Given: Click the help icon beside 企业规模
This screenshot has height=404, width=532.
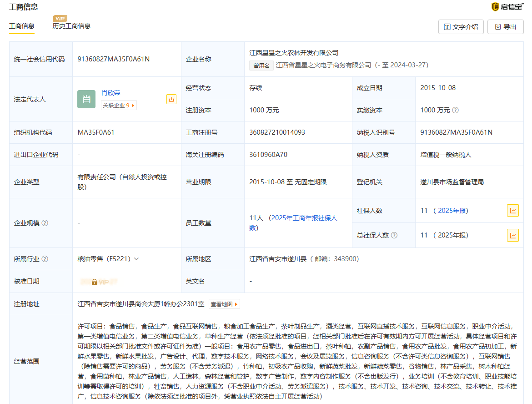Looking at the screenshot, I should [45, 223].
